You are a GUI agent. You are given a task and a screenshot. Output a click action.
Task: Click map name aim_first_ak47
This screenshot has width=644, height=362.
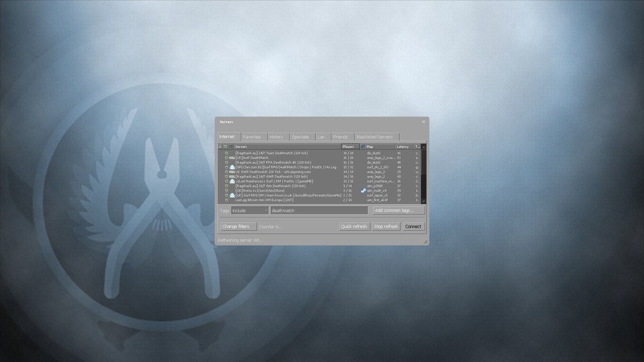tap(377, 200)
